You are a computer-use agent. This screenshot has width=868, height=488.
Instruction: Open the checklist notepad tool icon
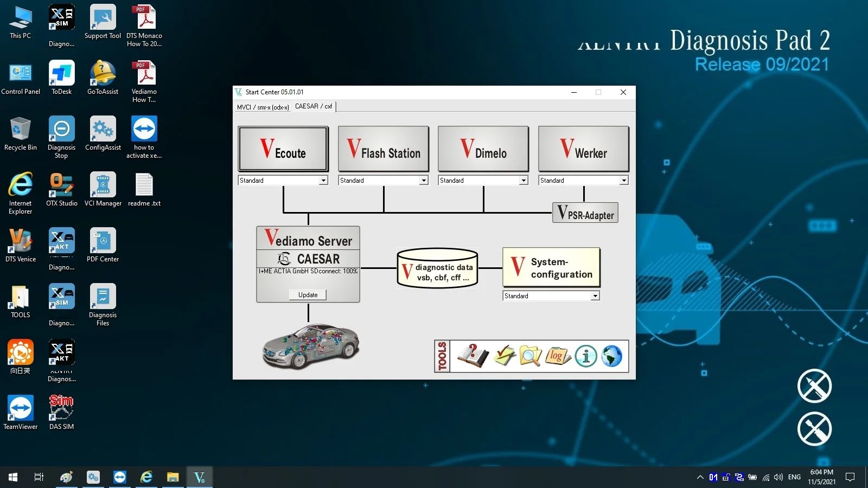pos(505,356)
